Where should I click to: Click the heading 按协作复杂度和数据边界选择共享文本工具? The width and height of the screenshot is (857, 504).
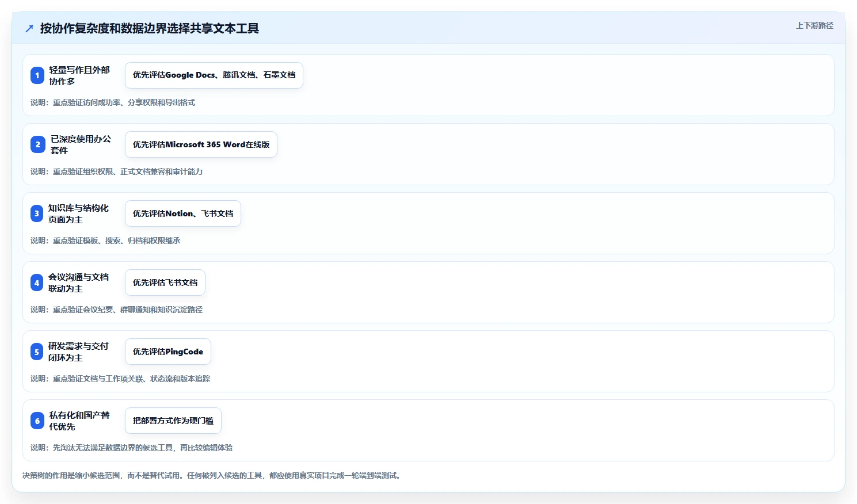[x=150, y=28]
